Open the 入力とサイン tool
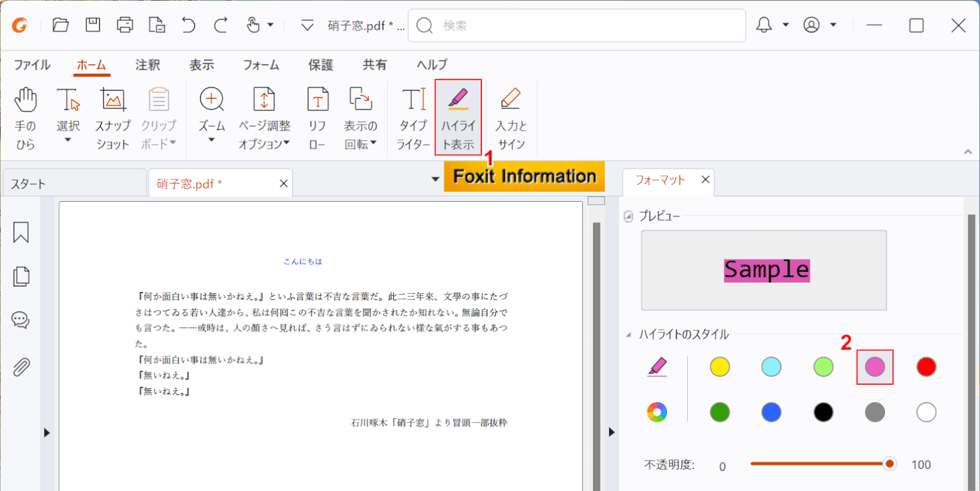980x491 pixels. coord(511,118)
